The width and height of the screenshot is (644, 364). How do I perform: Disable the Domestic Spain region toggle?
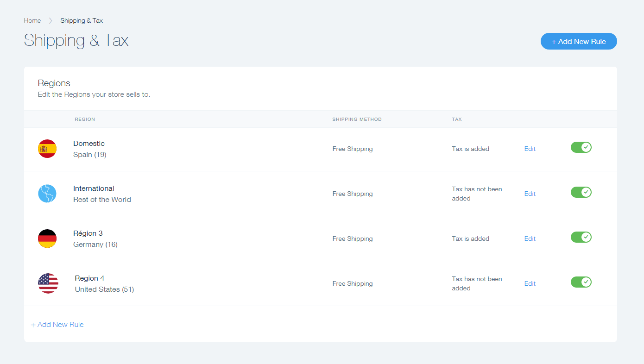coord(581,147)
